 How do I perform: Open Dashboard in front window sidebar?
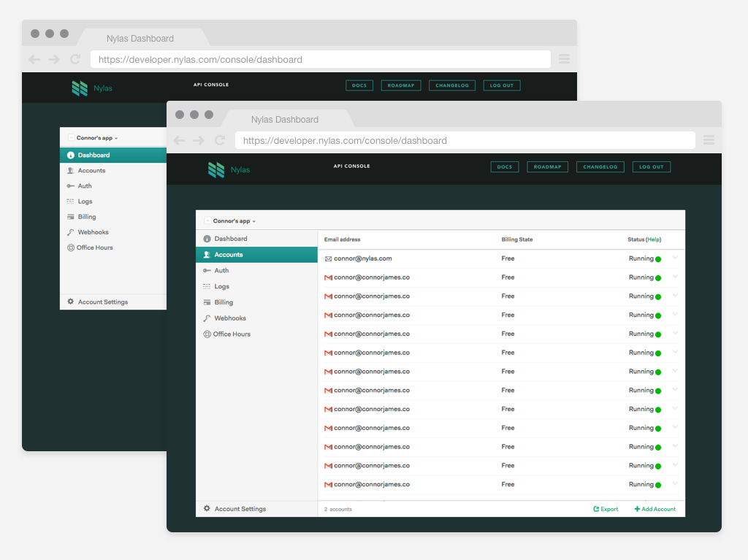click(256, 239)
